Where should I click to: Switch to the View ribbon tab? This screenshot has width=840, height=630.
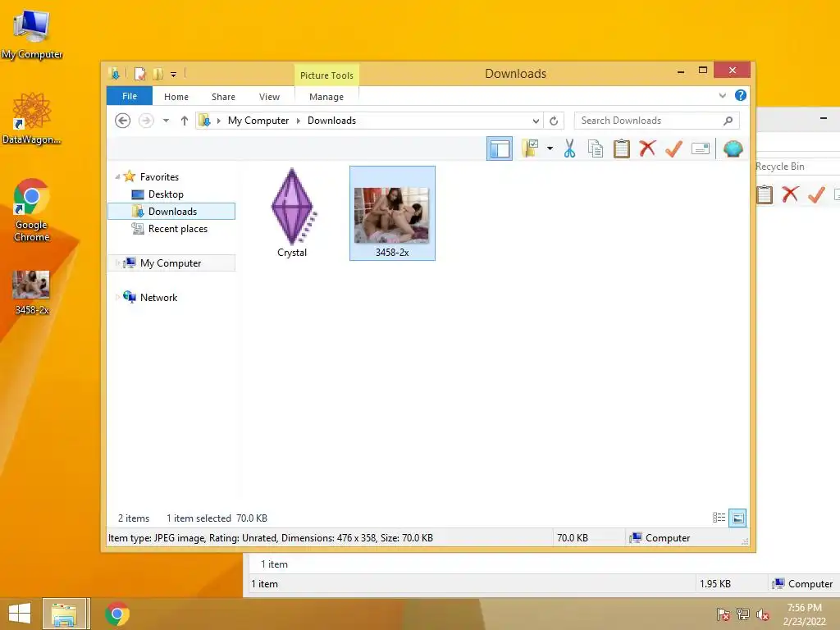[269, 97]
